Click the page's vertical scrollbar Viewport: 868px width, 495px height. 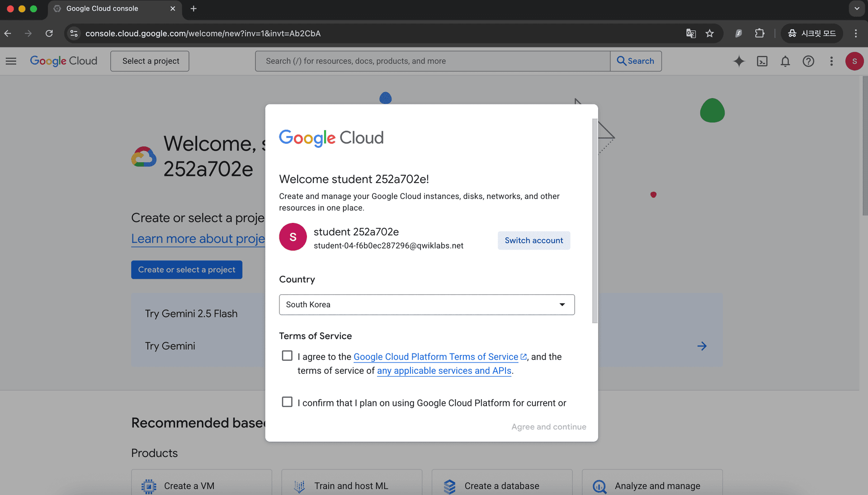(865, 146)
